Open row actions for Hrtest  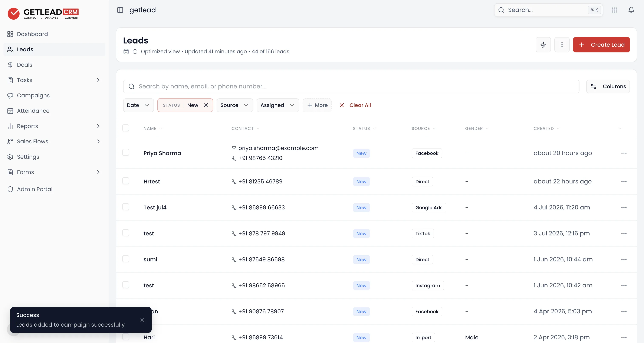coord(624,182)
